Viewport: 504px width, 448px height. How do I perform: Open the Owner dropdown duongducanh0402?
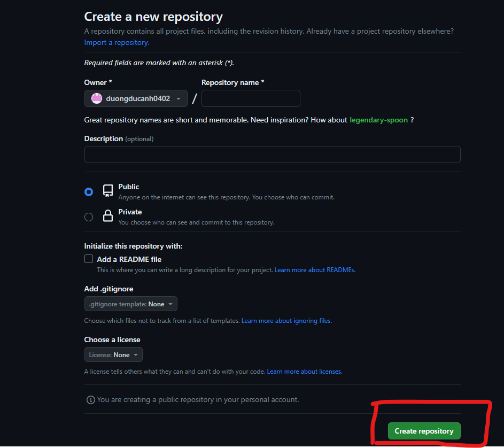pos(136,98)
